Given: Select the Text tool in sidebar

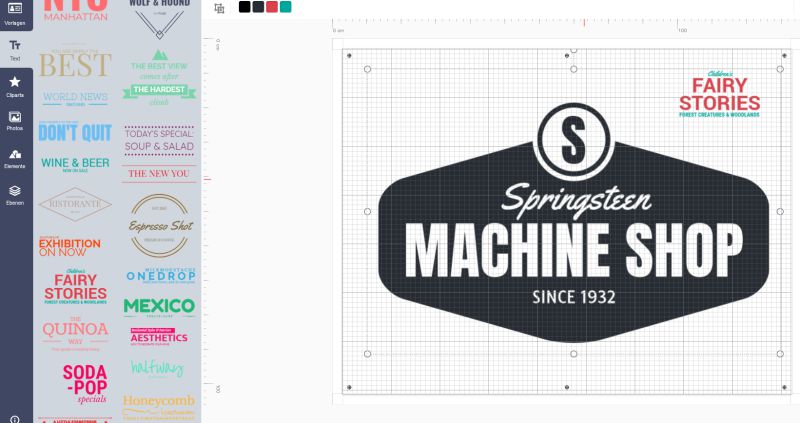Looking at the screenshot, I should tap(15, 50).
